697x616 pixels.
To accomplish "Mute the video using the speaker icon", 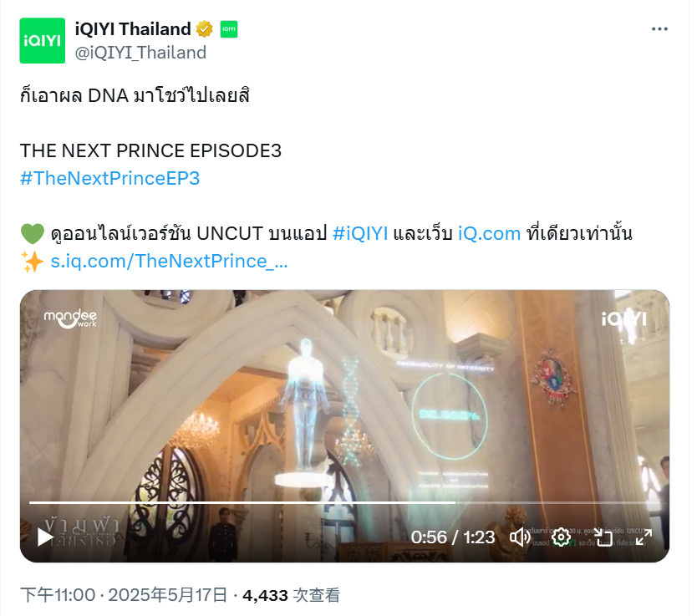I will [x=520, y=537].
